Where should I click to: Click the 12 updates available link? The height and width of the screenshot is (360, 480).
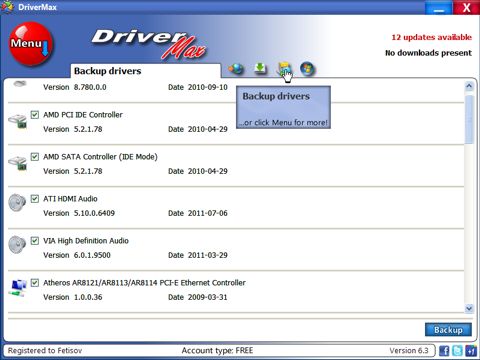(x=432, y=37)
